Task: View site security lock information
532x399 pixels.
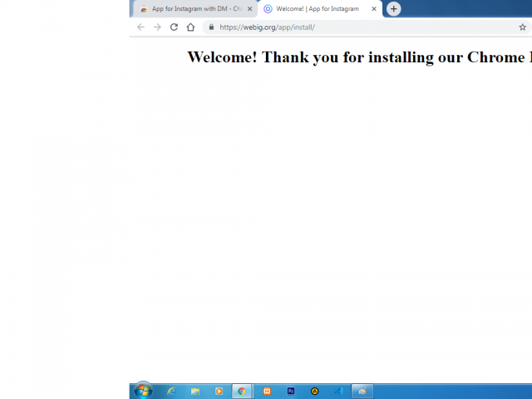Action: (x=211, y=27)
